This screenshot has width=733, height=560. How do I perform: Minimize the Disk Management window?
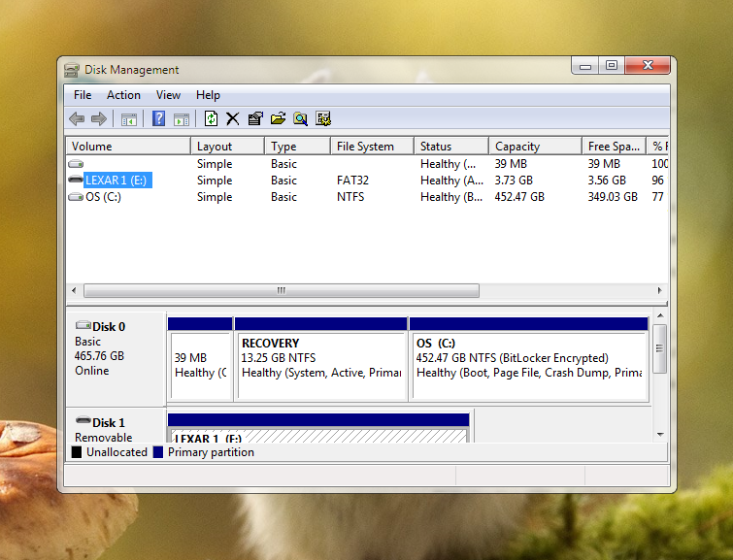pos(585,65)
